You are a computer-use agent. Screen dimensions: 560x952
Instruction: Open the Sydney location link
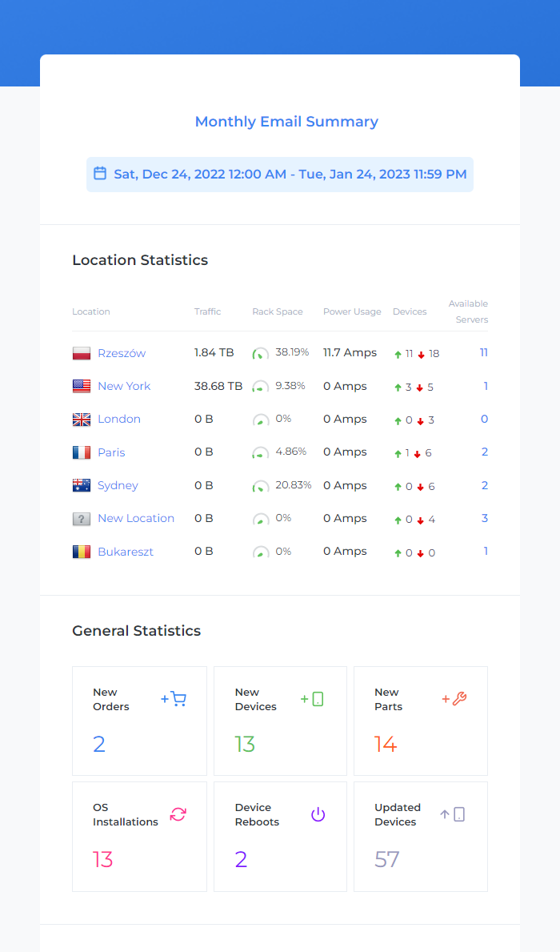point(118,486)
